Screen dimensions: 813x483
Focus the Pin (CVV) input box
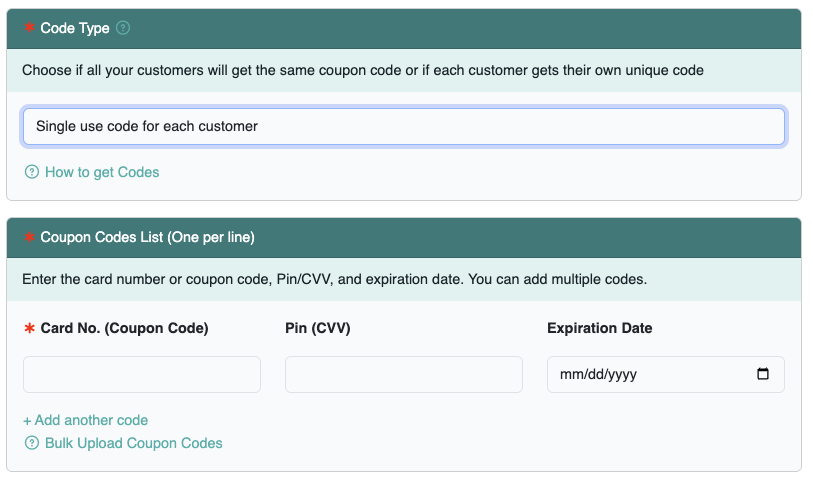[403, 374]
